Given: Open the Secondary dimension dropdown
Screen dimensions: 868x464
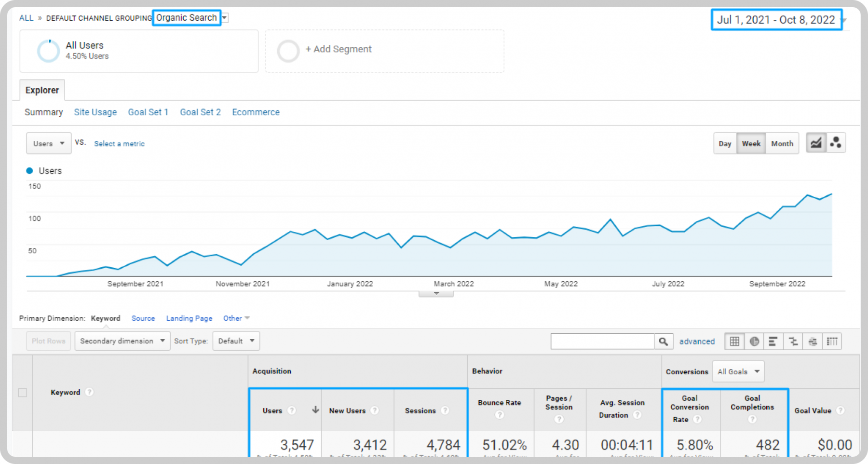Looking at the screenshot, I should 122,341.
